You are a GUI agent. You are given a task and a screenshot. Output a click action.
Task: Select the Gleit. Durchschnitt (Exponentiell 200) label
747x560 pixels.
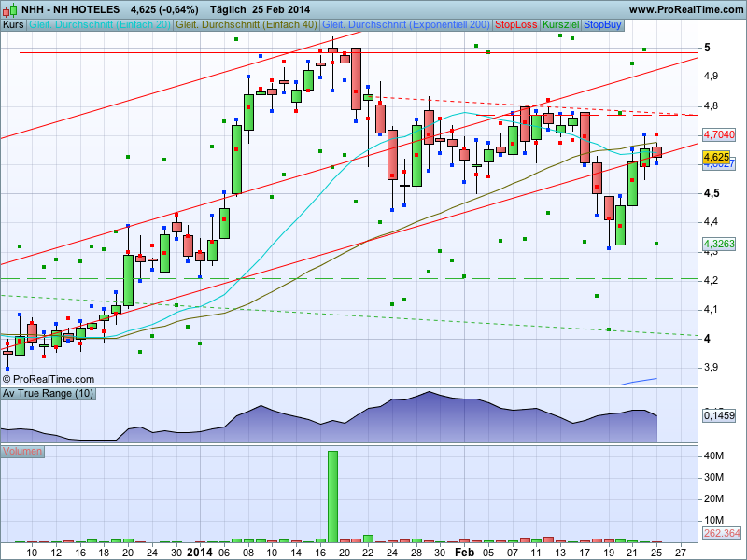point(406,25)
